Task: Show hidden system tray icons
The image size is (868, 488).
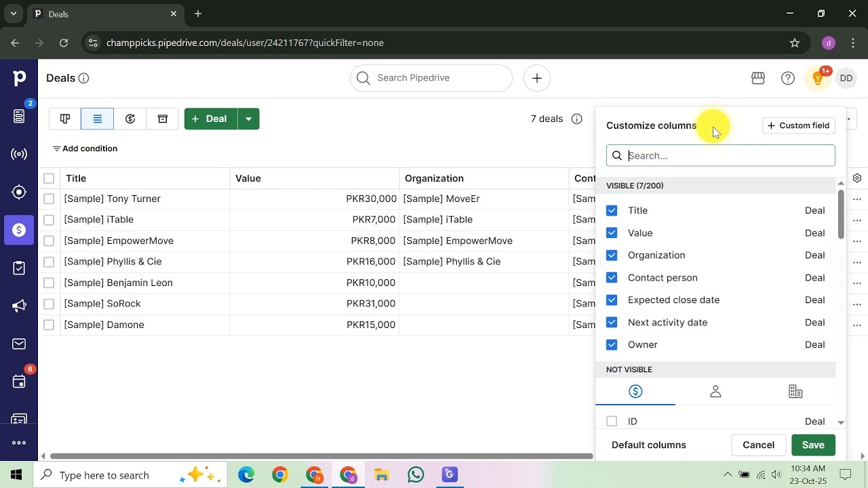Action: click(728, 474)
